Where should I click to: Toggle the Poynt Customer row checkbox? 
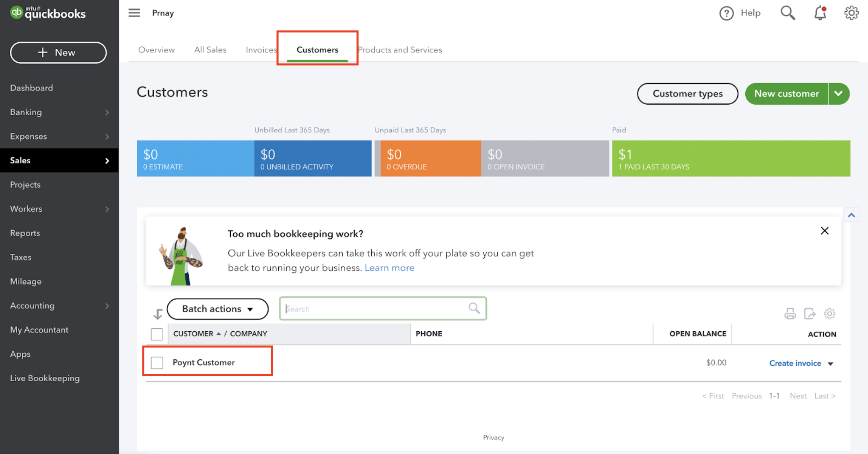[x=157, y=361]
